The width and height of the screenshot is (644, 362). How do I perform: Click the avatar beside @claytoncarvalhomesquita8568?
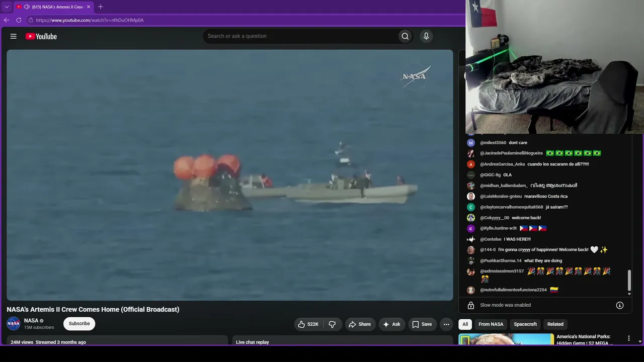point(471,207)
